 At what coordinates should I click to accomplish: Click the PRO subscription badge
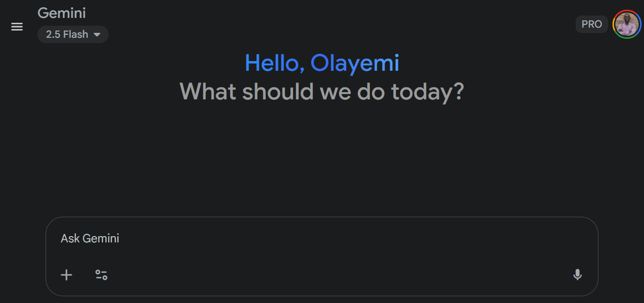tap(592, 24)
